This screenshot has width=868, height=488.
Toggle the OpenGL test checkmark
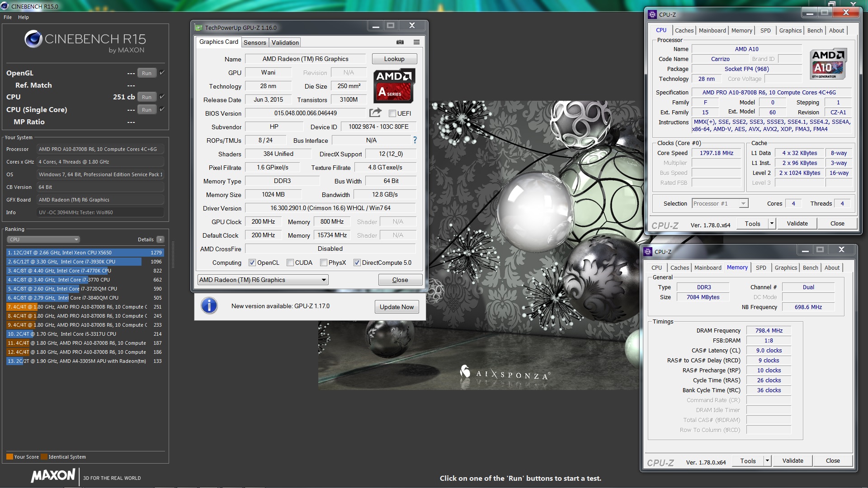pos(162,72)
